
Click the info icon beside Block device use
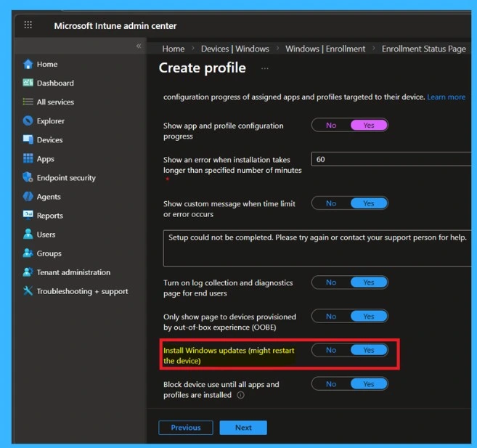[240, 395]
